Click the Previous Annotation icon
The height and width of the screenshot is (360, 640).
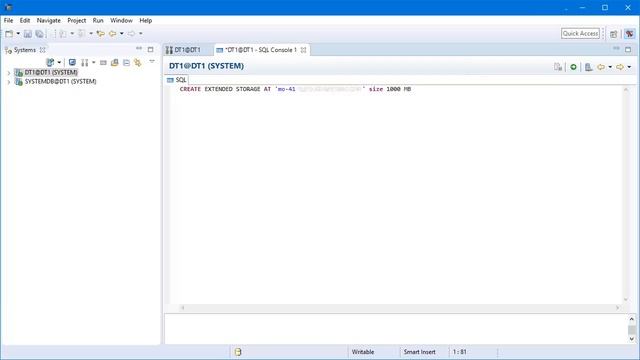pyautogui.click(x=82, y=34)
